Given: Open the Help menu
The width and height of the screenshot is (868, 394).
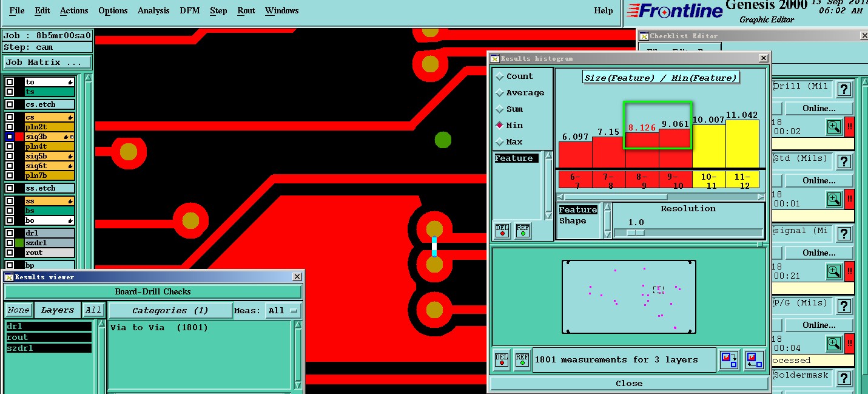Looking at the screenshot, I should tap(603, 10).
